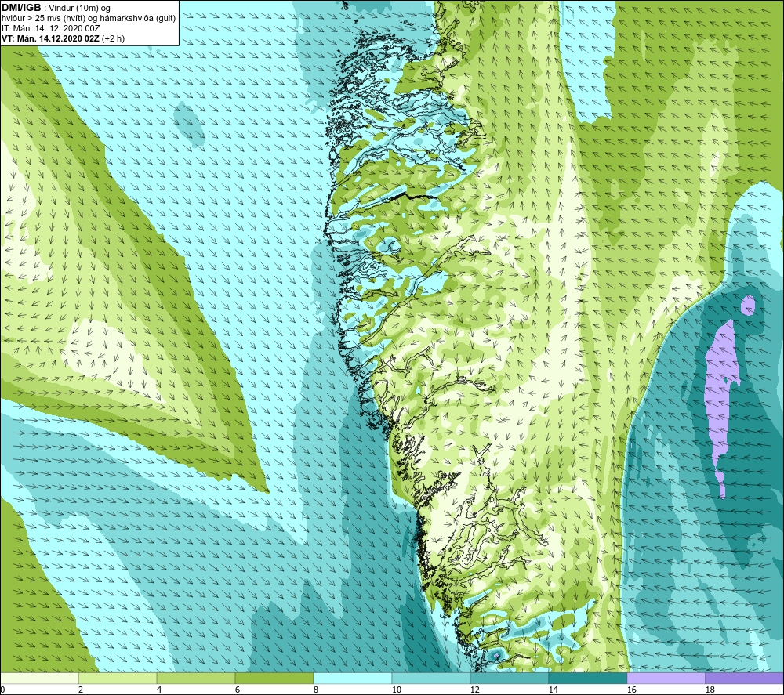This screenshot has height=695, width=784.
Task: Click the 0–2 m/s palest legend swatch
Action: tap(39, 679)
